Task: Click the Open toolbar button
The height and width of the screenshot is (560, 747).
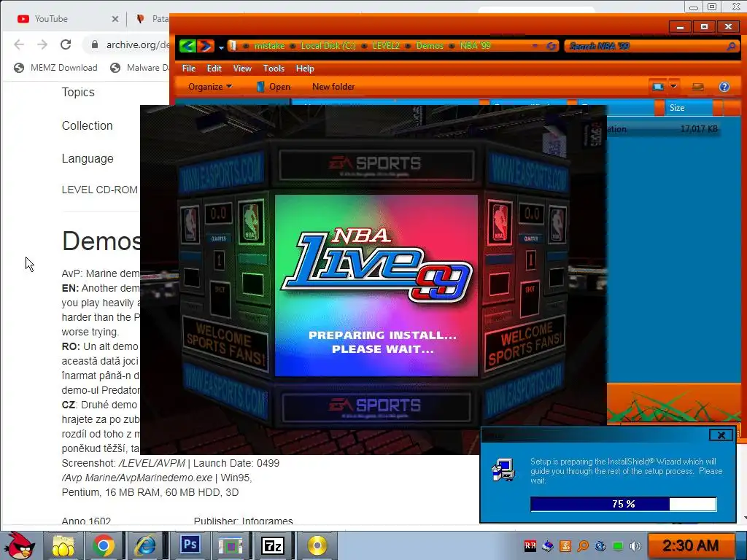Action: coord(274,87)
